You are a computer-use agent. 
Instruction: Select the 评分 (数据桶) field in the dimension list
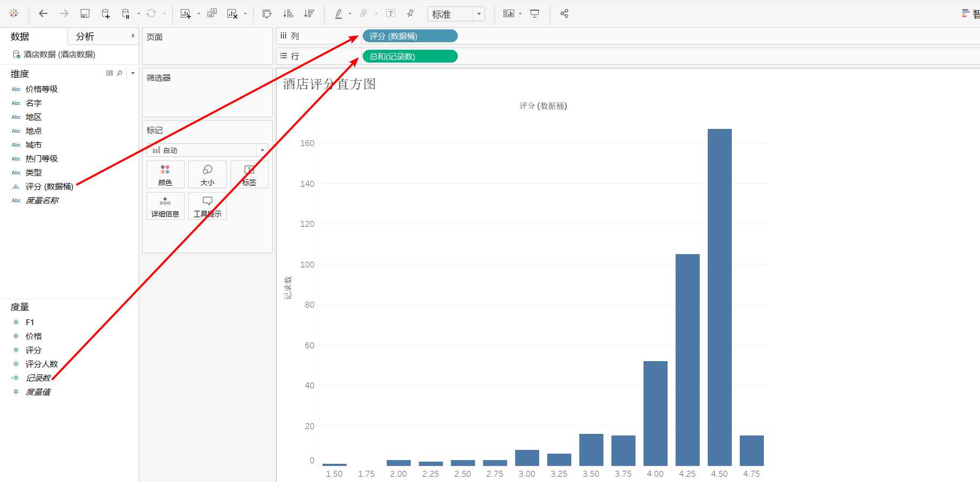(49, 186)
